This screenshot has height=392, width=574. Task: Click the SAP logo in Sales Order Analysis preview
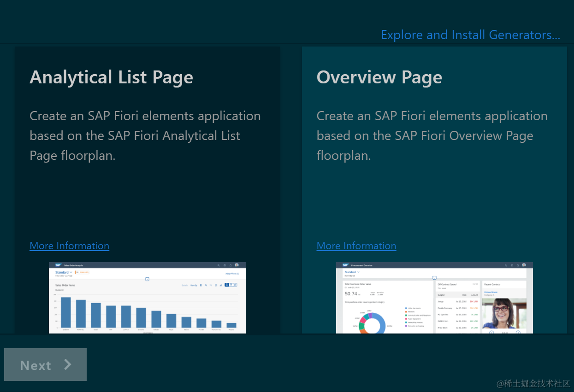[58, 265]
